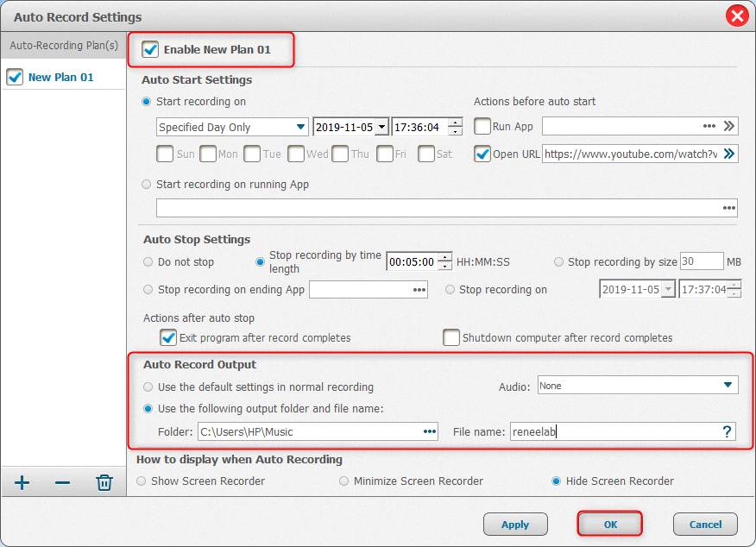This screenshot has height=547, width=756.
Task: Click Auto-Recording Plan(s) header
Action: pyautogui.click(x=64, y=46)
